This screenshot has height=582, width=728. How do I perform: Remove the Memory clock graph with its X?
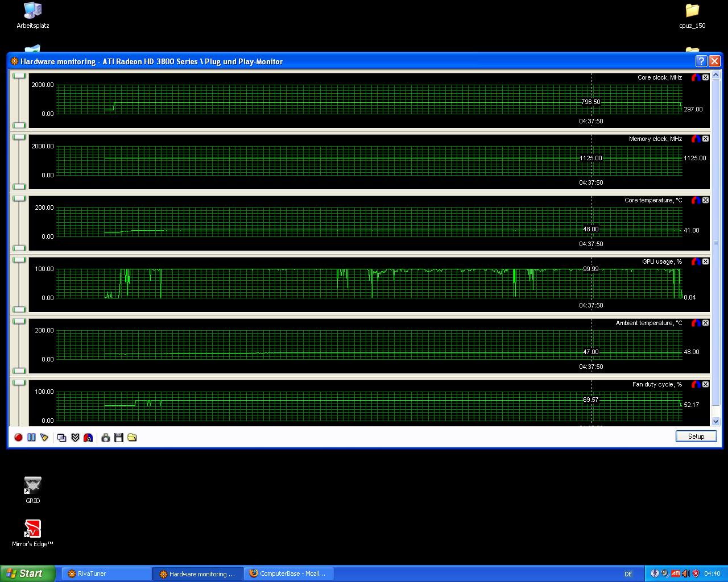coord(705,139)
